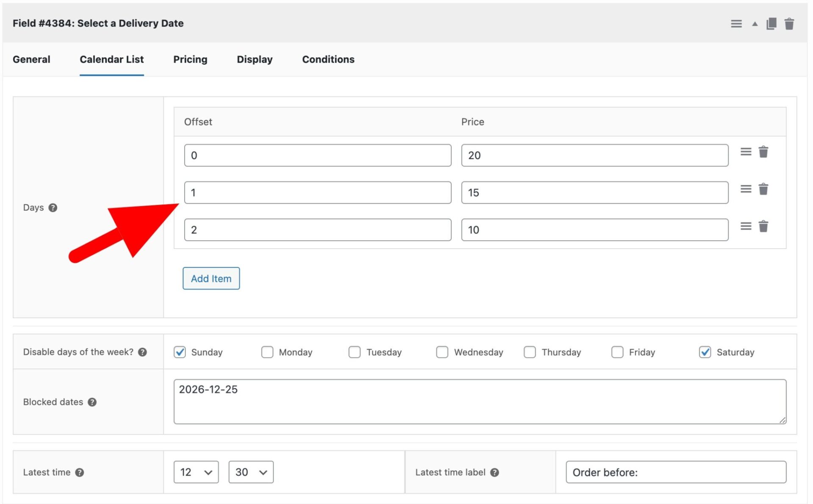Enable the Wednesday checkbox
The width and height of the screenshot is (813, 504).
pyautogui.click(x=442, y=352)
